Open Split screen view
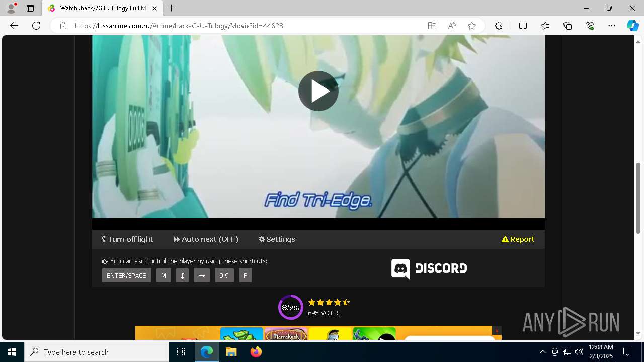 point(523,26)
